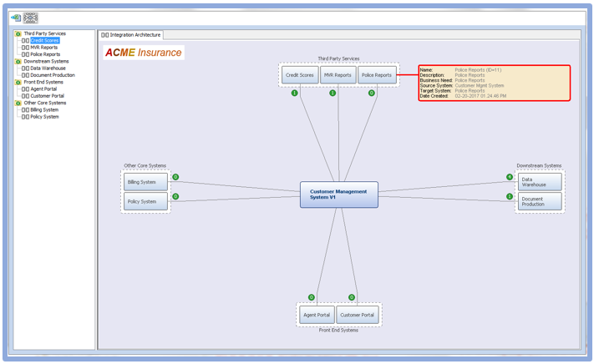Click the Front End Systems folder icon
Viewport: 594px width, 364px height.
click(x=18, y=82)
